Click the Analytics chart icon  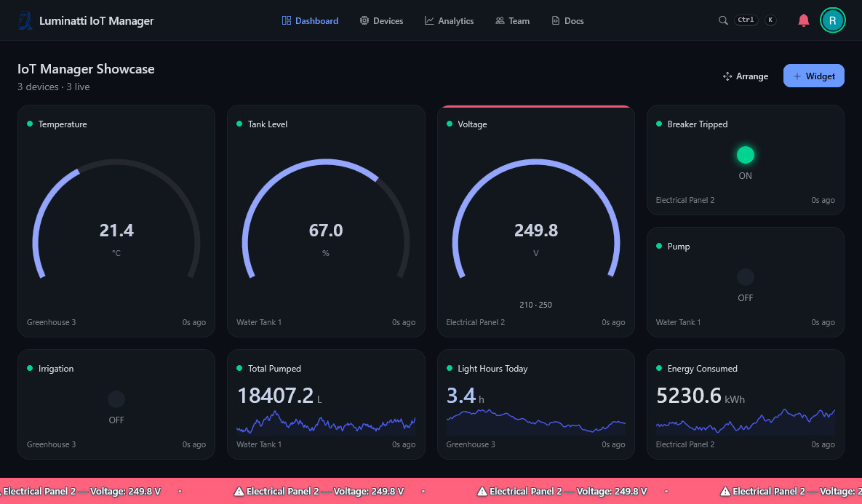coord(428,20)
